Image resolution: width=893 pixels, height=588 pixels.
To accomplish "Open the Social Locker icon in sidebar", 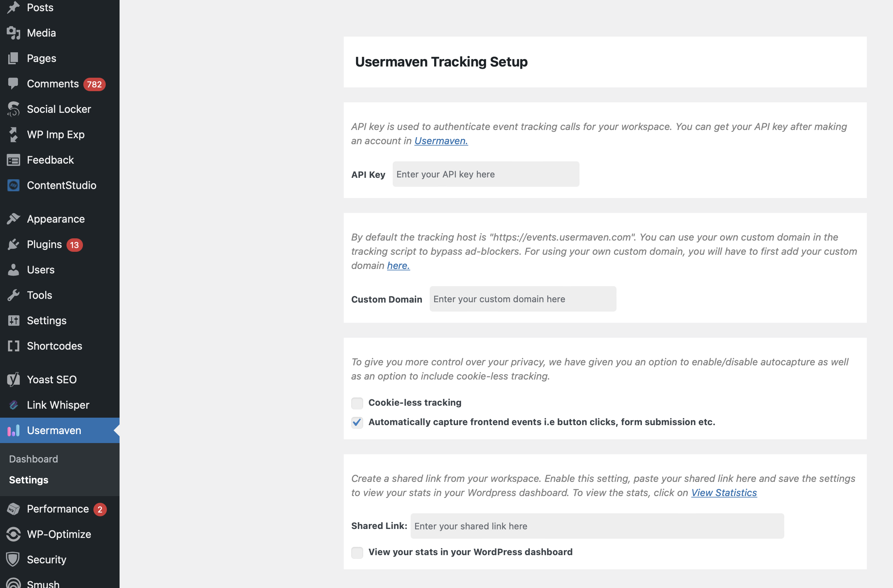I will pos(13,109).
